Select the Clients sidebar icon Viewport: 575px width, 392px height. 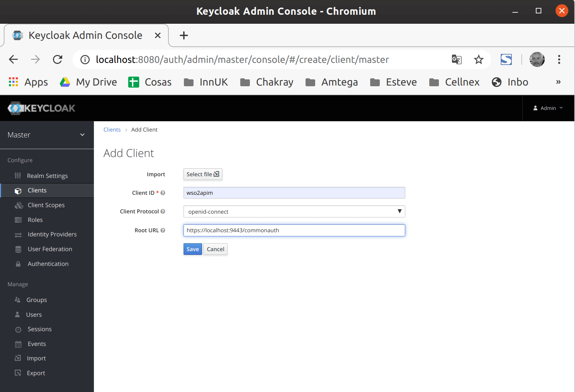click(x=18, y=190)
